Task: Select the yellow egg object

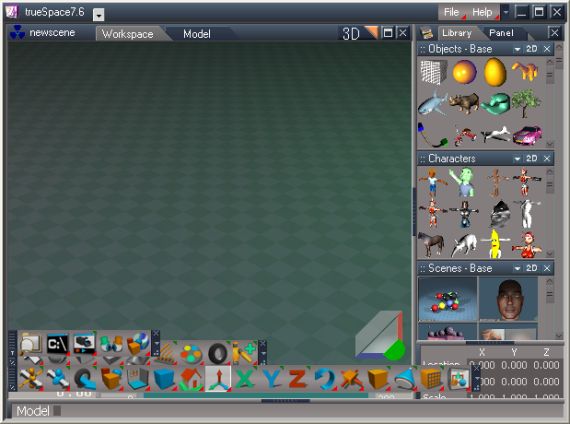Action: pyautogui.click(x=495, y=72)
